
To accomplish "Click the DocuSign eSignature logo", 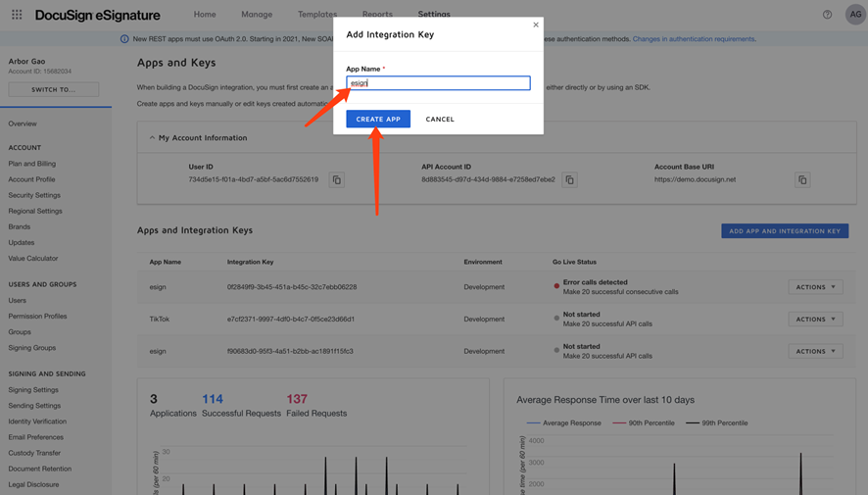I will 97,15.
